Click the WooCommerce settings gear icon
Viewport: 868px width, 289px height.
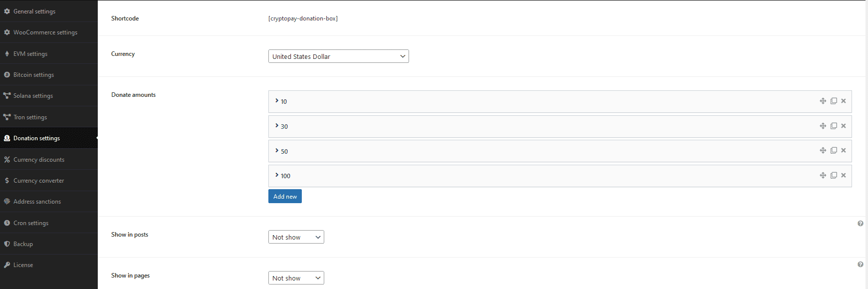(x=7, y=32)
